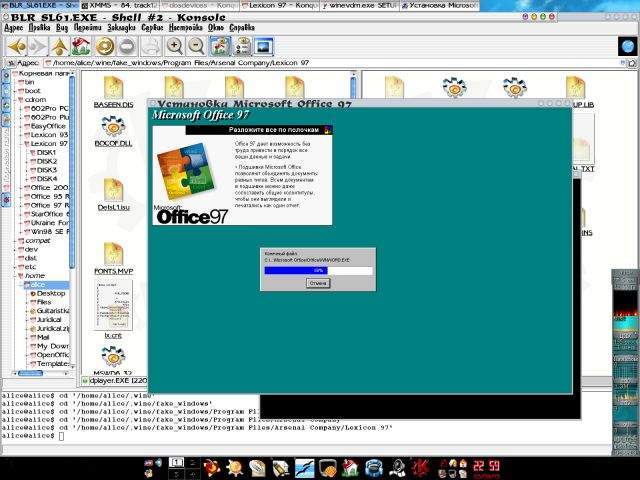The width and height of the screenshot is (640, 480).
Task: Click the blue phone icon in panel
Action: [x=373, y=468]
